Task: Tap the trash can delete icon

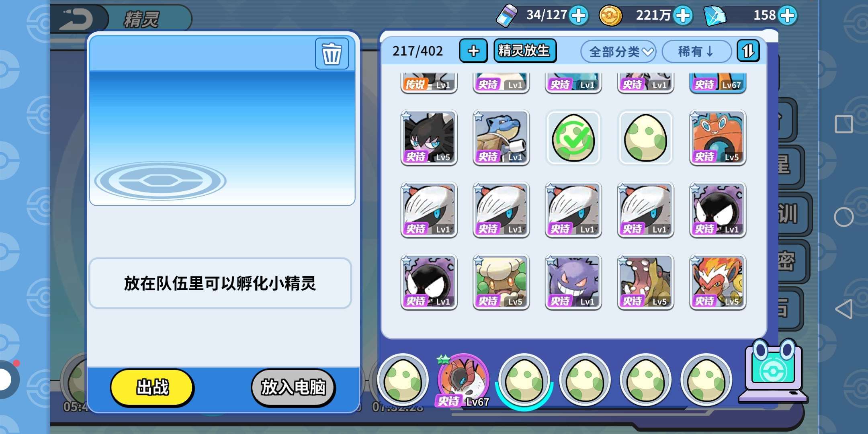Action: (x=332, y=54)
